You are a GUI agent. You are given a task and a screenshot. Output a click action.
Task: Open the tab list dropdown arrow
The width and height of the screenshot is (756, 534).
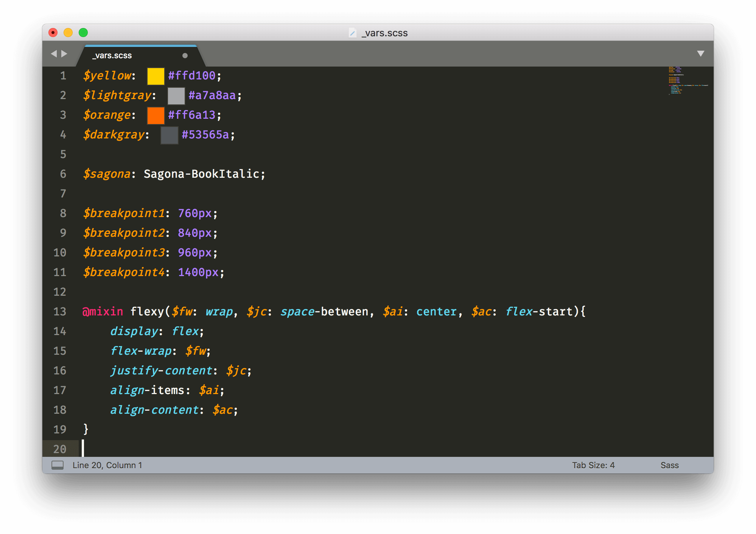700,54
